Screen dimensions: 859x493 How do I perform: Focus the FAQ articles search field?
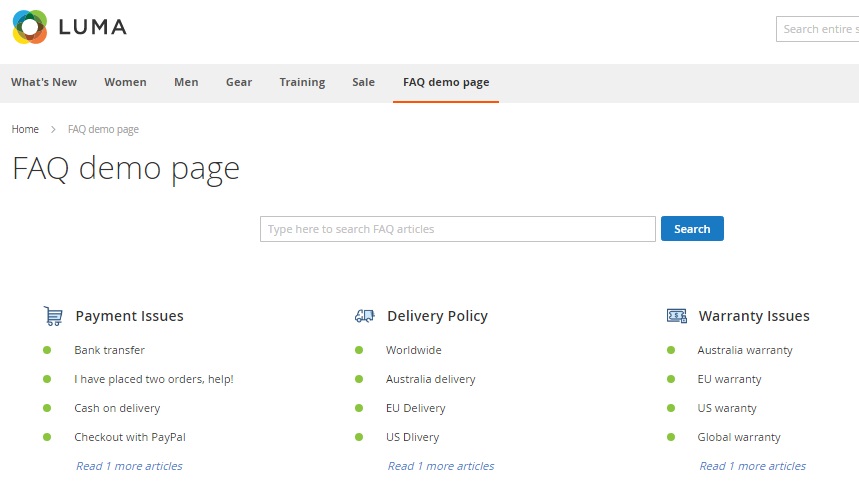pos(457,229)
